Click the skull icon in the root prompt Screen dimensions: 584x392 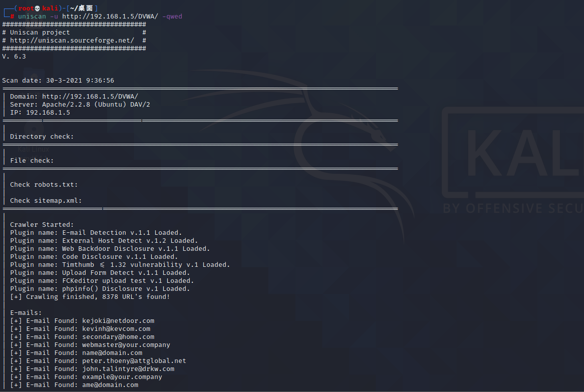[37, 8]
